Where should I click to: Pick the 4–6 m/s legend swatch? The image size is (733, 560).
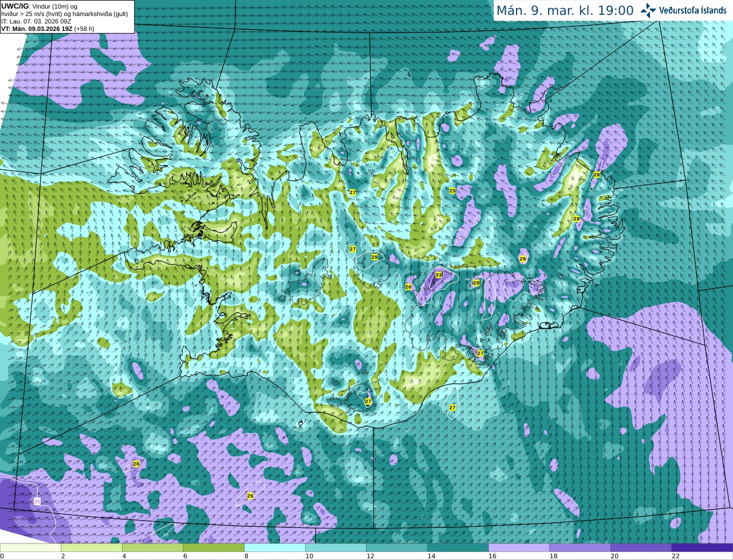tap(152, 547)
